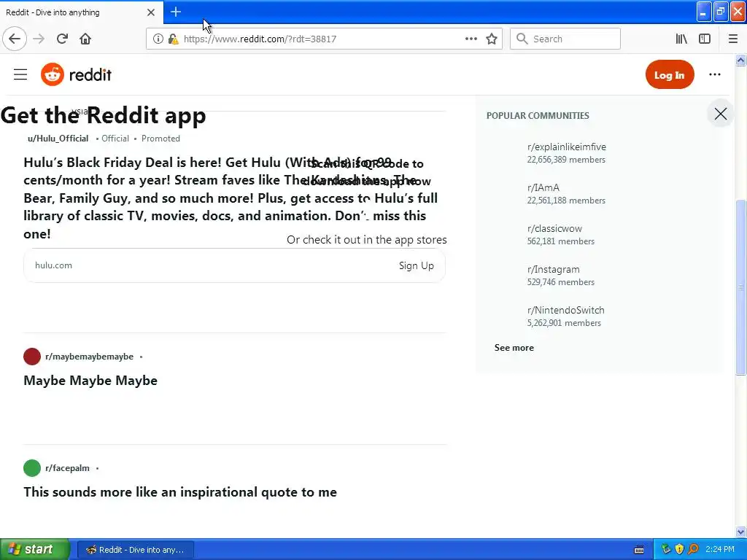Click the forward navigation arrow

coord(39,39)
